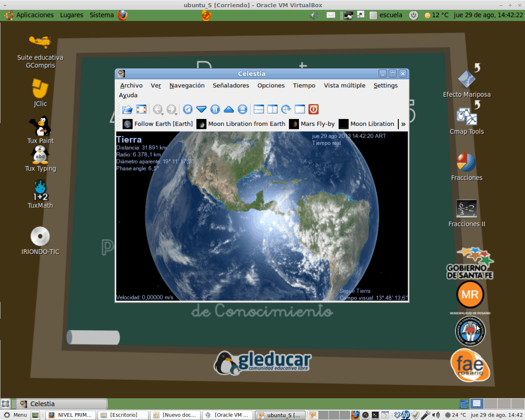Open the back history dropdown arrow
The width and height of the screenshot is (525, 420).
click(x=162, y=113)
